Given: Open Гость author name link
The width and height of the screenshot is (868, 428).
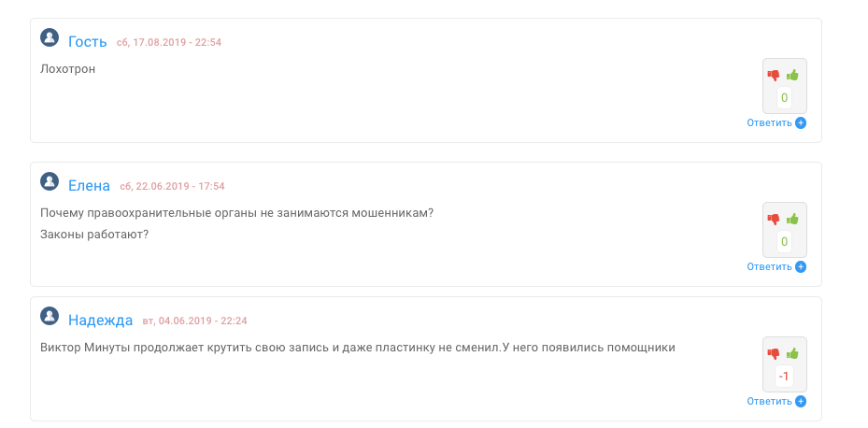Looking at the screenshot, I should tap(88, 41).
